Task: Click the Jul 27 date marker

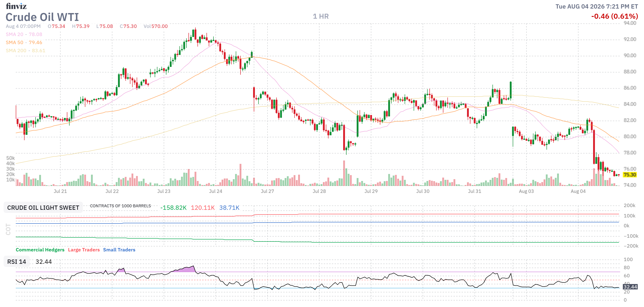Action: (x=267, y=191)
